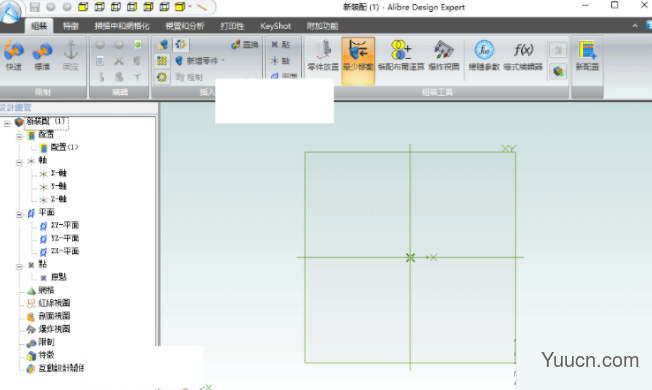Collapse the 軸 tree node
Viewport: 652px width, 390px height.
point(19,162)
